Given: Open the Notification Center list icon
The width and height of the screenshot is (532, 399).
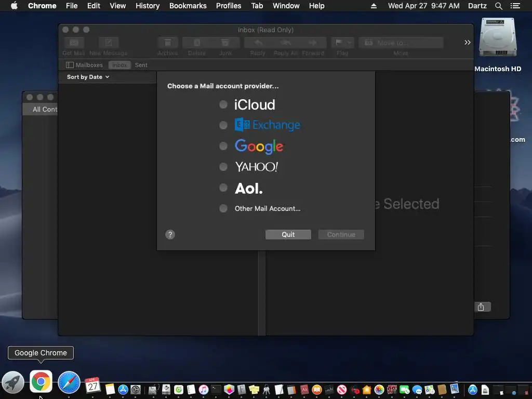Looking at the screenshot, I should coord(515,6).
